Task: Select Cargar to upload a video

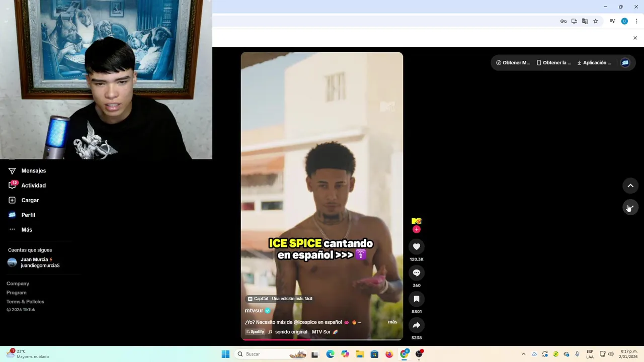Action: click(x=24, y=200)
